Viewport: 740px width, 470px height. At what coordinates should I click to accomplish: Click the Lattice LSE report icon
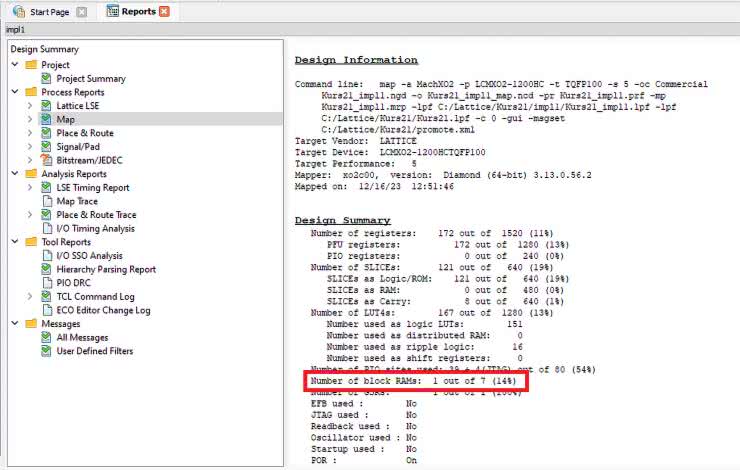click(46, 105)
